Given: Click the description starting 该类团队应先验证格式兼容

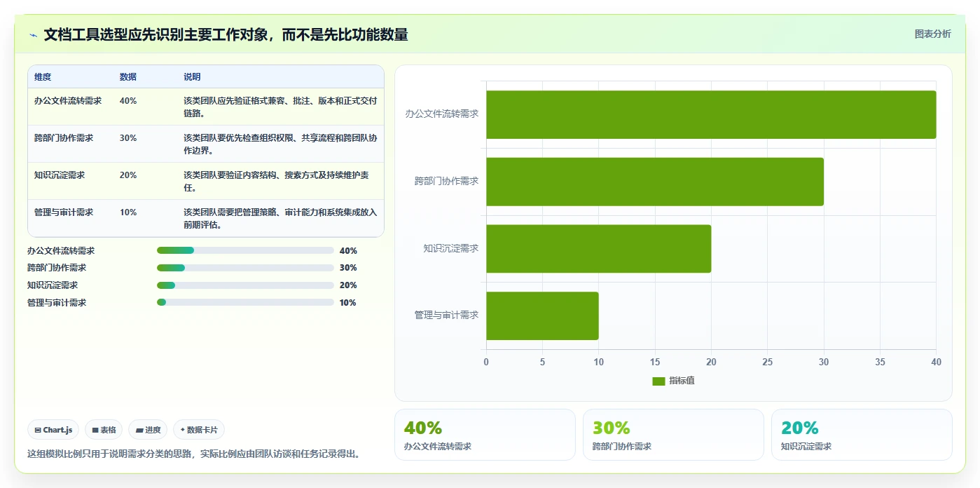Looking at the screenshot, I should coord(280,107).
